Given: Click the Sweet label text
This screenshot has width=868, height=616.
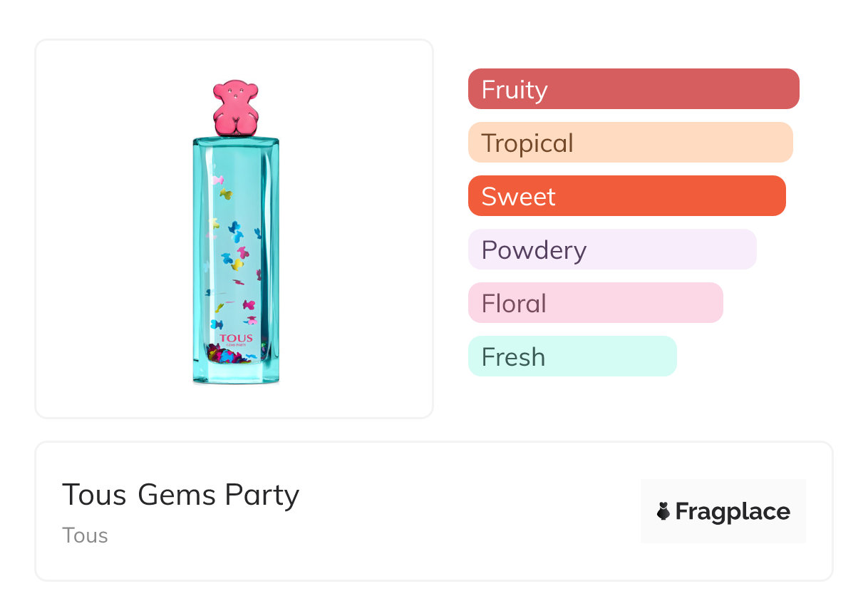Looking at the screenshot, I should coord(518,197).
